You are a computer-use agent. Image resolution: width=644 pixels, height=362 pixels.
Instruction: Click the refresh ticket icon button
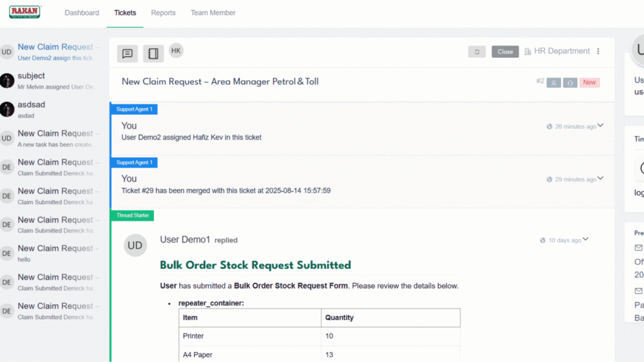[x=477, y=52]
